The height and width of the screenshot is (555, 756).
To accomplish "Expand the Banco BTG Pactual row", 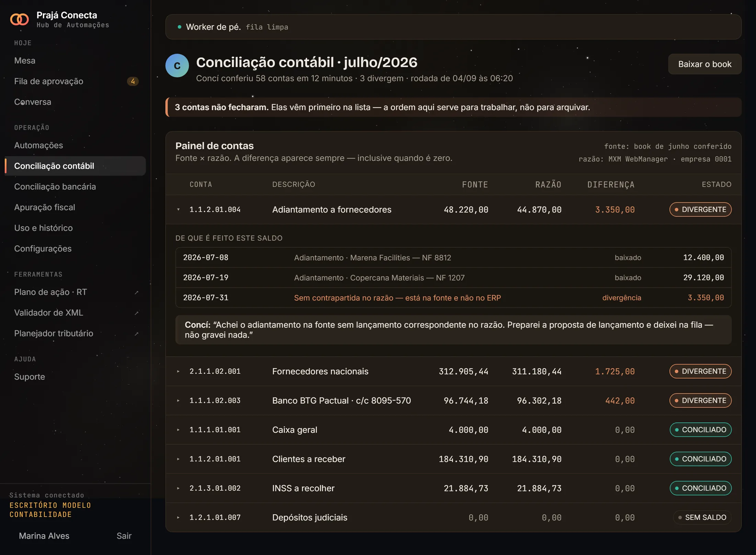I will [x=178, y=400].
